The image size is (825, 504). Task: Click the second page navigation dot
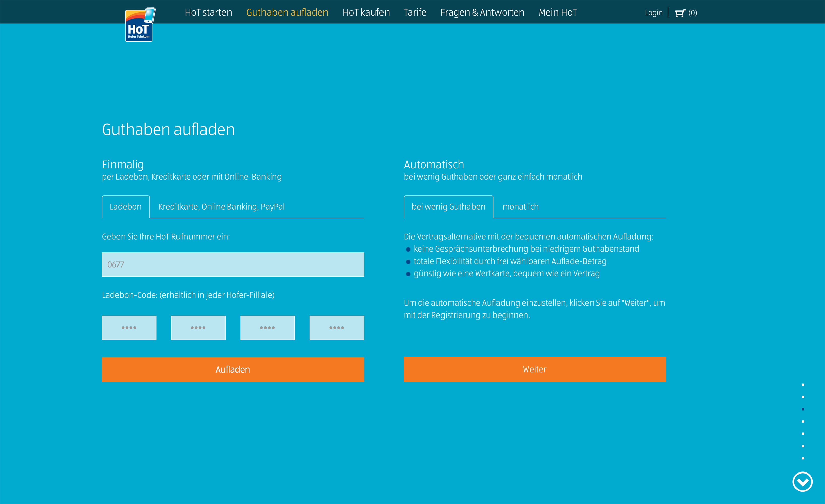803,397
